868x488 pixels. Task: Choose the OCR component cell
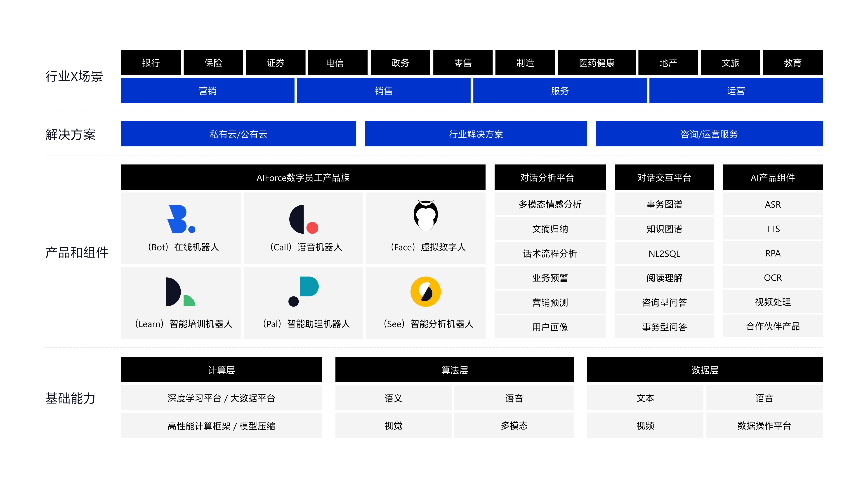[x=772, y=277]
